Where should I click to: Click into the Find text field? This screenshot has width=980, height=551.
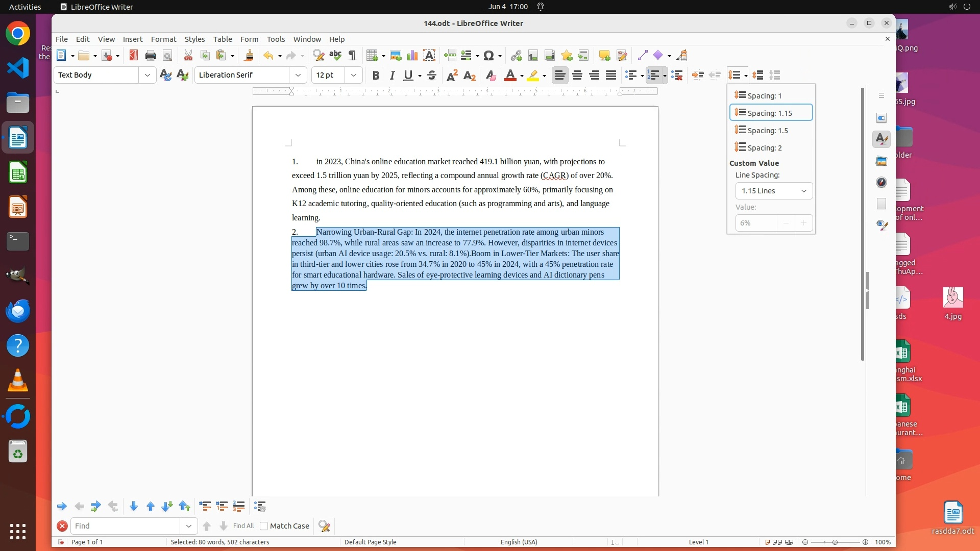click(x=125, y=526)
